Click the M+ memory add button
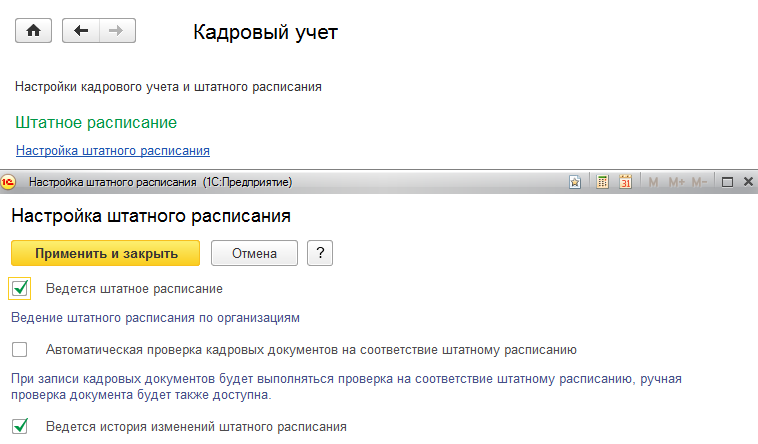Screen dimensions: 758x444 tap(676, 182)
